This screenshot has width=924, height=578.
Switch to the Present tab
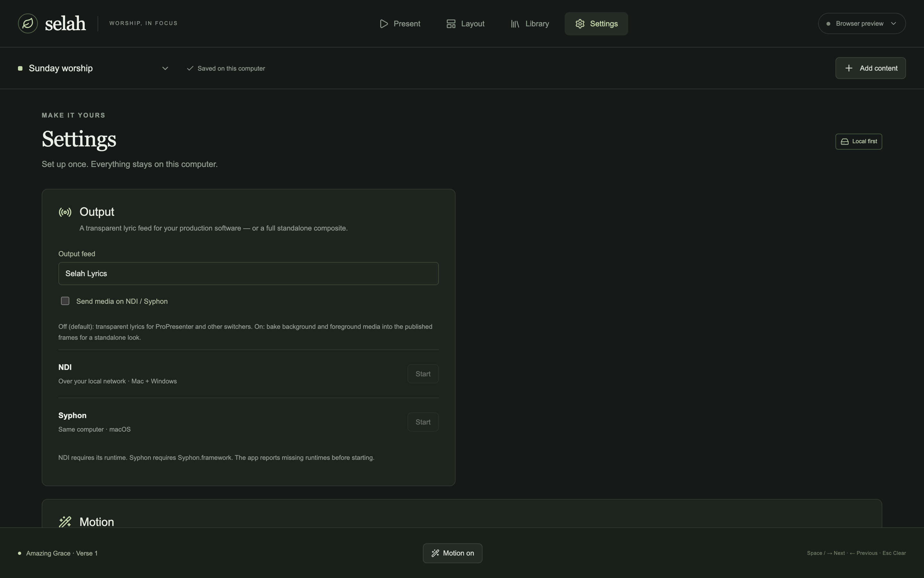[x=400, y=24]
